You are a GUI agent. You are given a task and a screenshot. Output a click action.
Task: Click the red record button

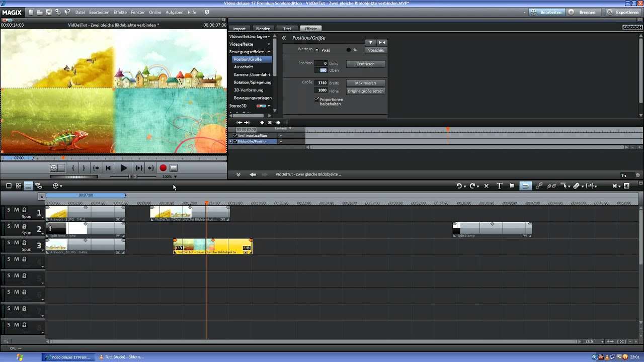[163, 168]
